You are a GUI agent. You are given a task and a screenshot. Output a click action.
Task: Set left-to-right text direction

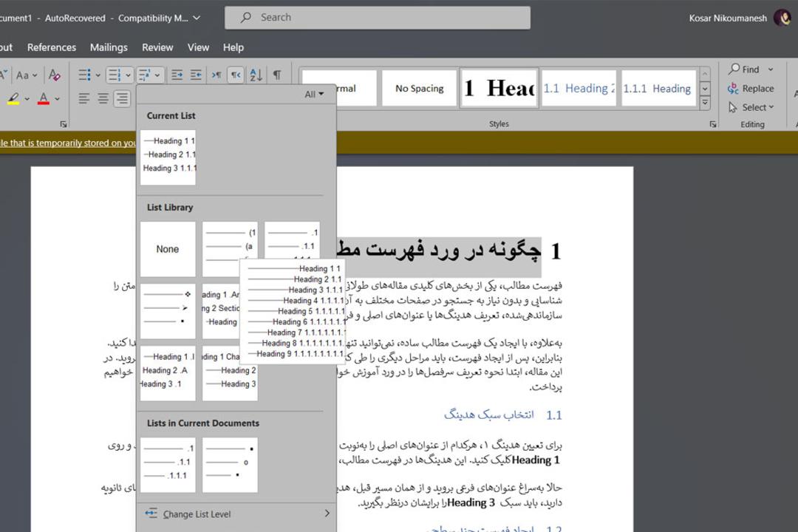tap(216, 75)
